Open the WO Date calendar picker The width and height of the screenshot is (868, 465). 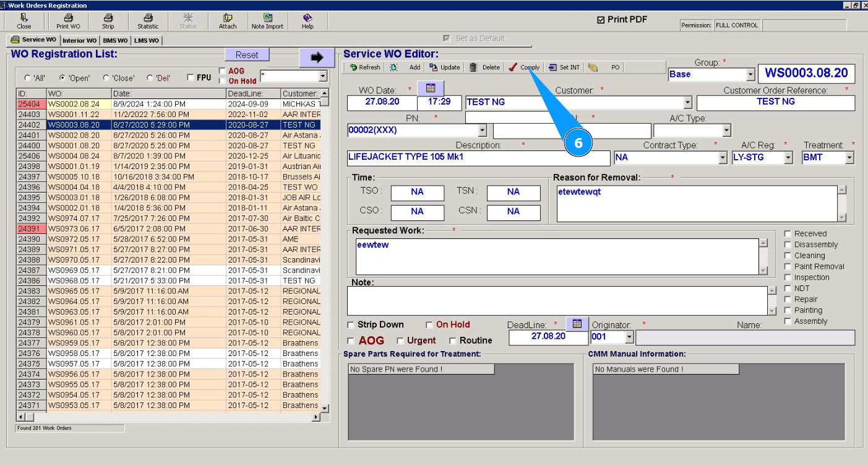point(431,89)
